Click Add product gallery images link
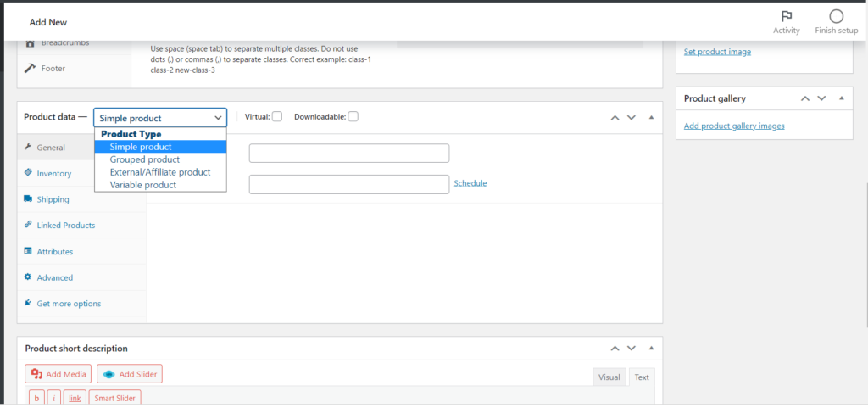 pos(734,126)
